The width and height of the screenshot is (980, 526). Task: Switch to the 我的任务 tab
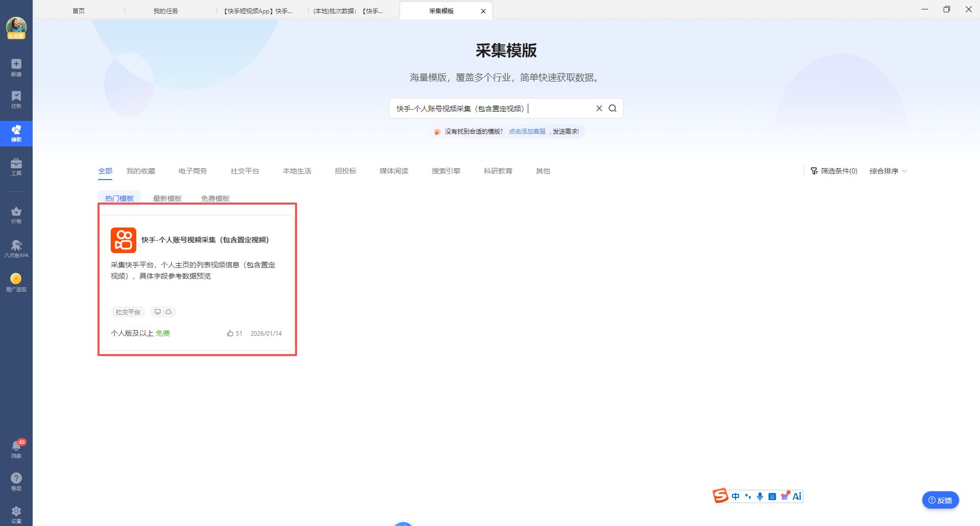click(166, 11)
